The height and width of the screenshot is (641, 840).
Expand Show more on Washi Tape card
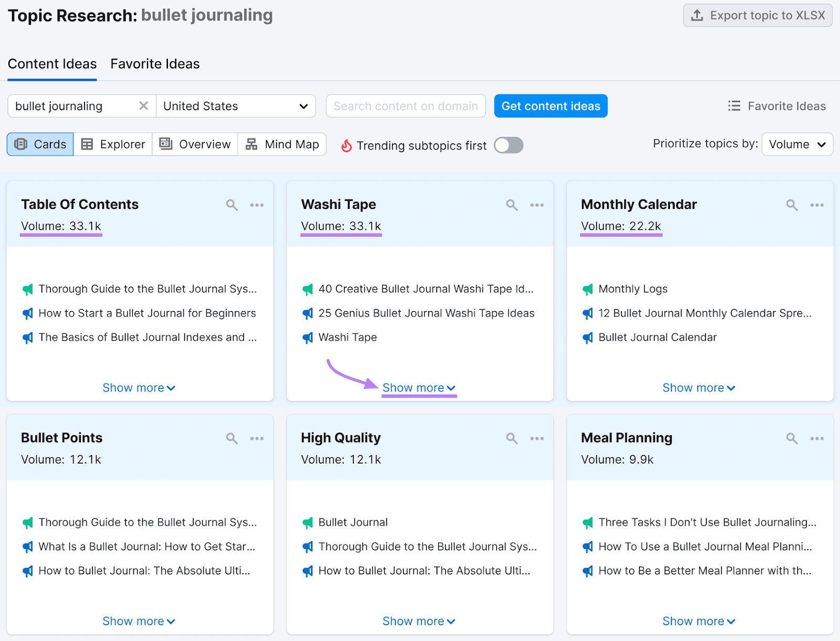pyautogui.click(x=418, y=388)
